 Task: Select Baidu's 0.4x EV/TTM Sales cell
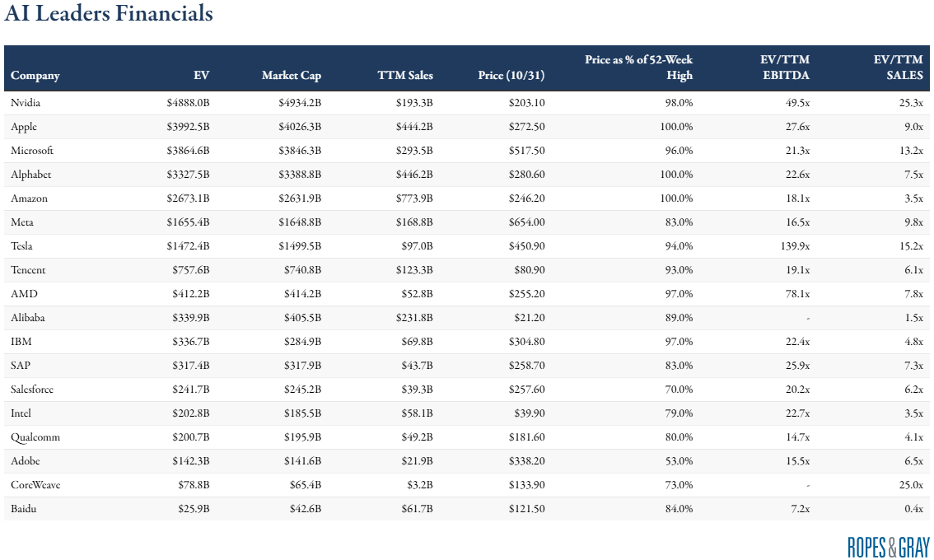coord(913,509)
